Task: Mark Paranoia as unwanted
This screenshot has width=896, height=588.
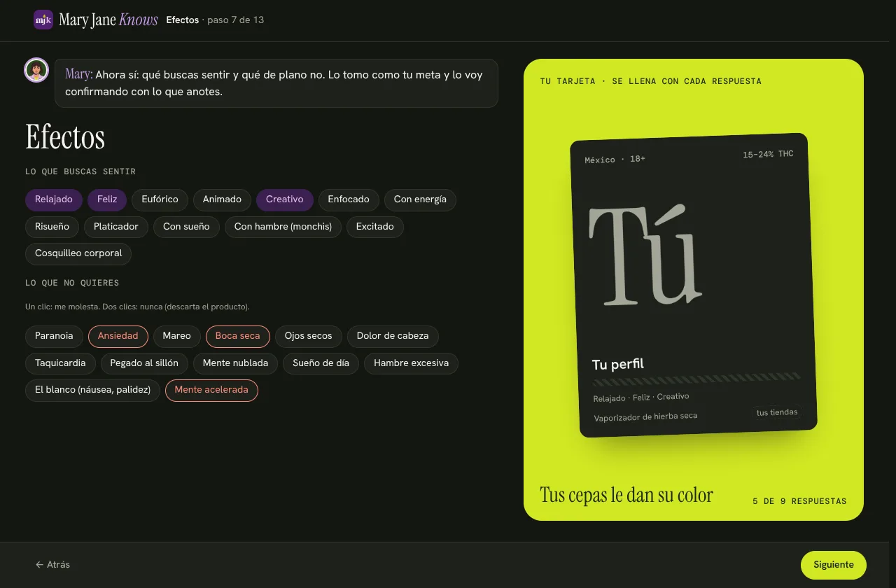Action: pos(54,336)
